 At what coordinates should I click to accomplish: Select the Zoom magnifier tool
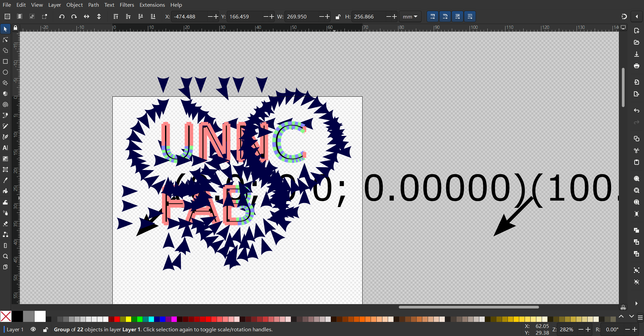point(5,256)
